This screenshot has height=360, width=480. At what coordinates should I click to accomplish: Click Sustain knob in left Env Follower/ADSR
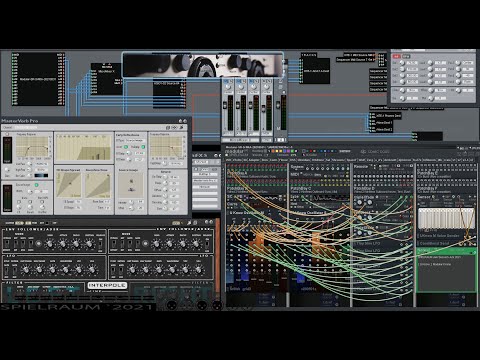[89, 244]
